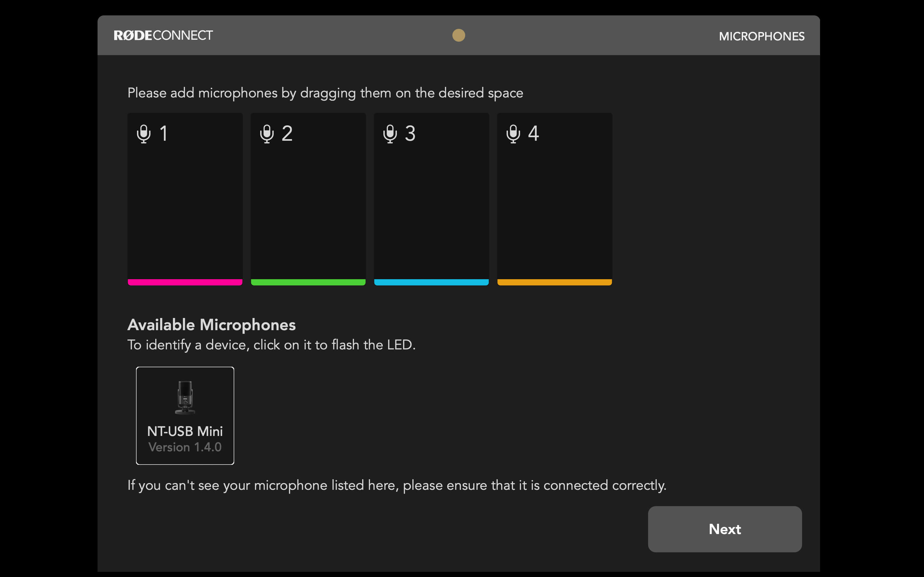Click the microphone icon in slot 3
This screenshot has width=924, height=577.
(390, 134)
